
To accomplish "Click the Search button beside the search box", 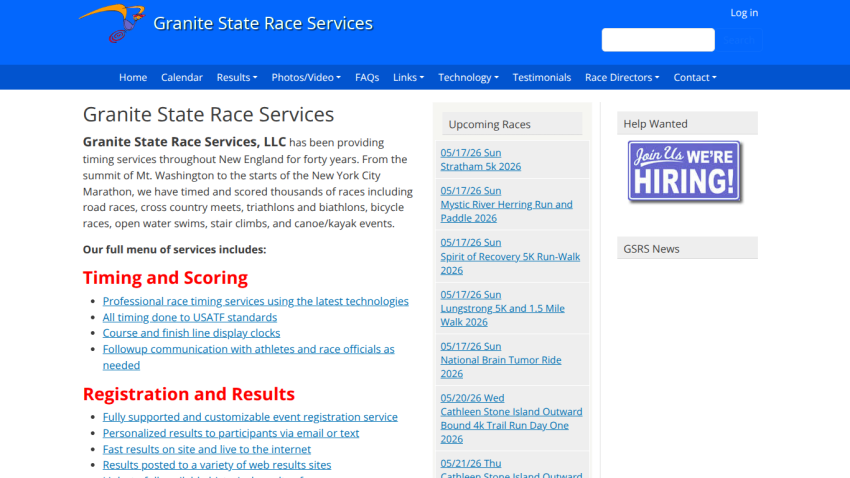I will 739,40.
